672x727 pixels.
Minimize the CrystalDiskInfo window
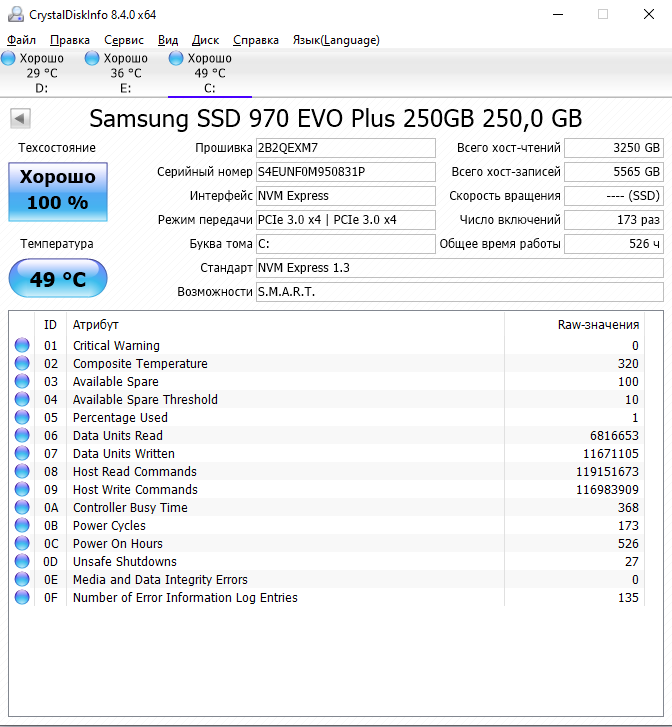point(558,14)
